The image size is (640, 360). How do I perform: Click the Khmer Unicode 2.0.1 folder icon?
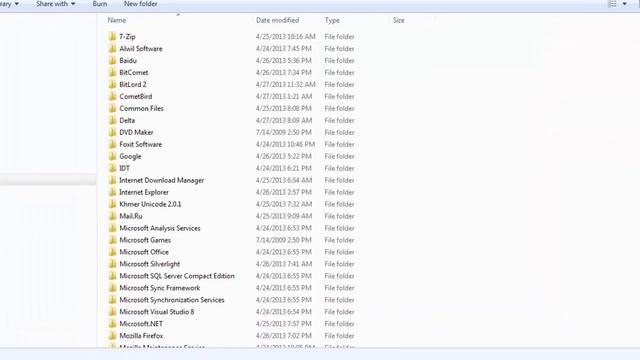click(112, 204)
